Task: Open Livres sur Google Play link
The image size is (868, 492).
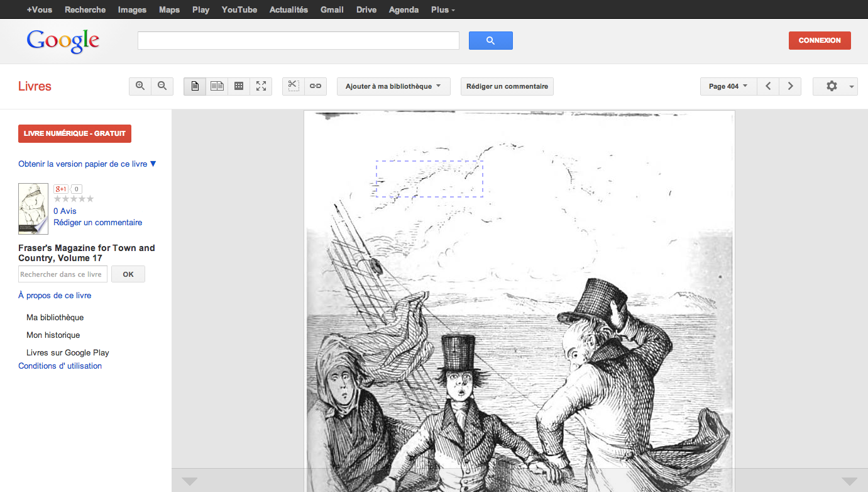Action: 68,353
